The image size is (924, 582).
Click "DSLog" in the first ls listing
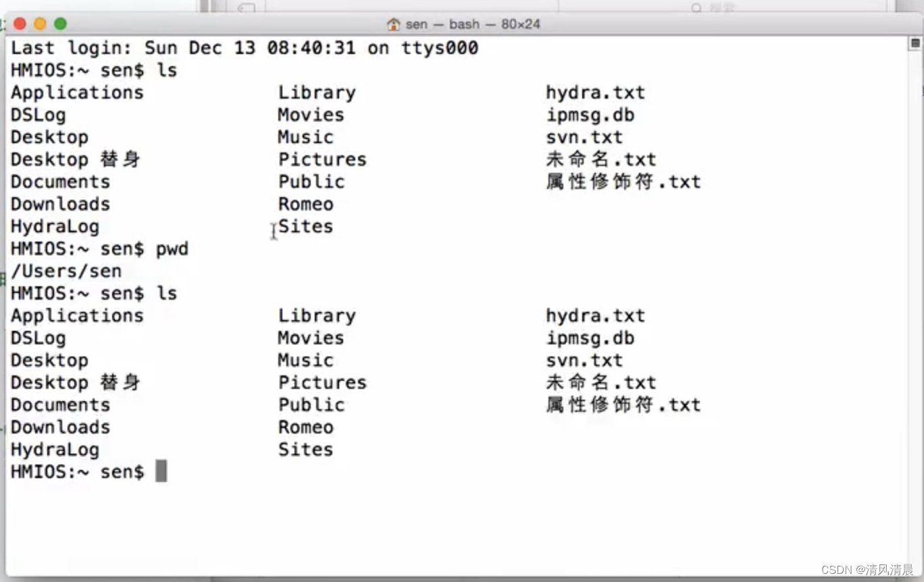click(x=38, y=115)
